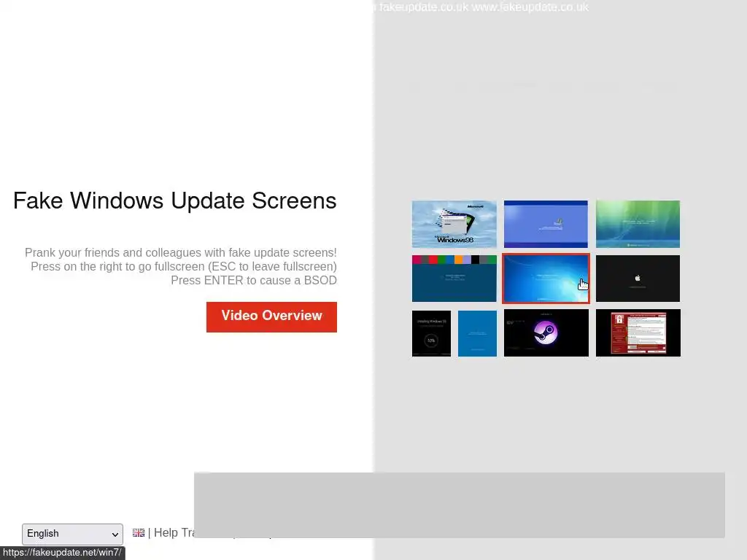Click the UK flag icon
747x560 pixels.
[x=139, y=532]
